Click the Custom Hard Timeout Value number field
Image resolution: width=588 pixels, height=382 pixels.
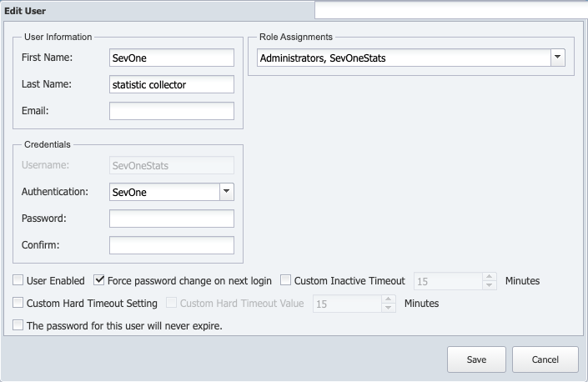point(348,304)
